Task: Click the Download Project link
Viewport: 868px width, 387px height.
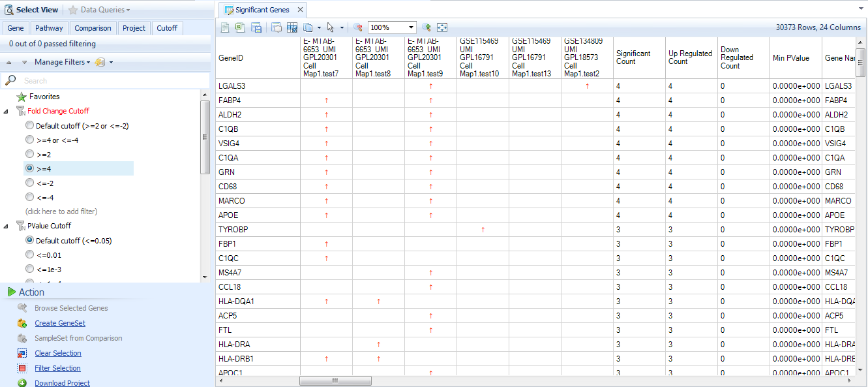Action: (63, 383)
